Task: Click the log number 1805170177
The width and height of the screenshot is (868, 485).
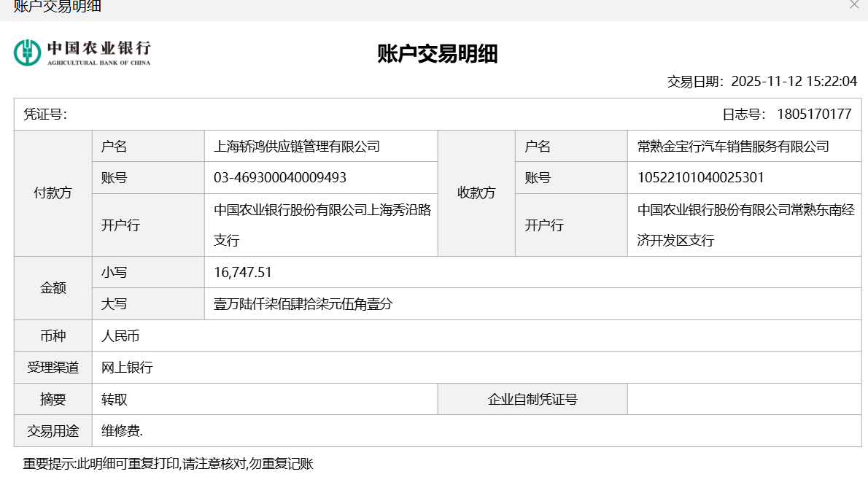Action: pyautogui.click(x=814, y=115)
